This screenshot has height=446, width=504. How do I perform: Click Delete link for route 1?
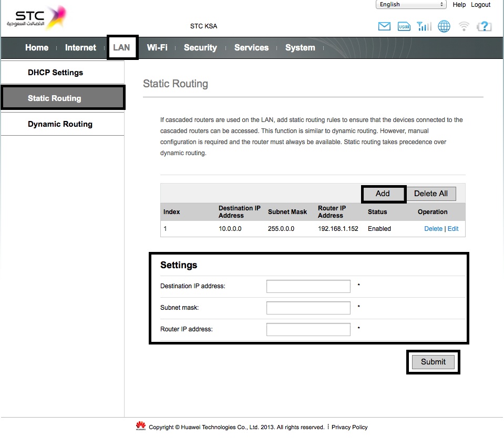coord(433,229)
